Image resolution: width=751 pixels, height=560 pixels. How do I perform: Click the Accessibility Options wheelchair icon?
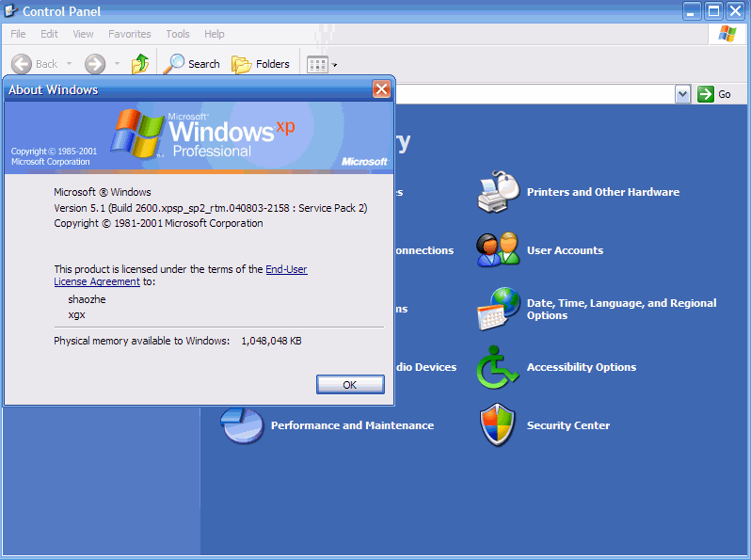coord(497,367)
